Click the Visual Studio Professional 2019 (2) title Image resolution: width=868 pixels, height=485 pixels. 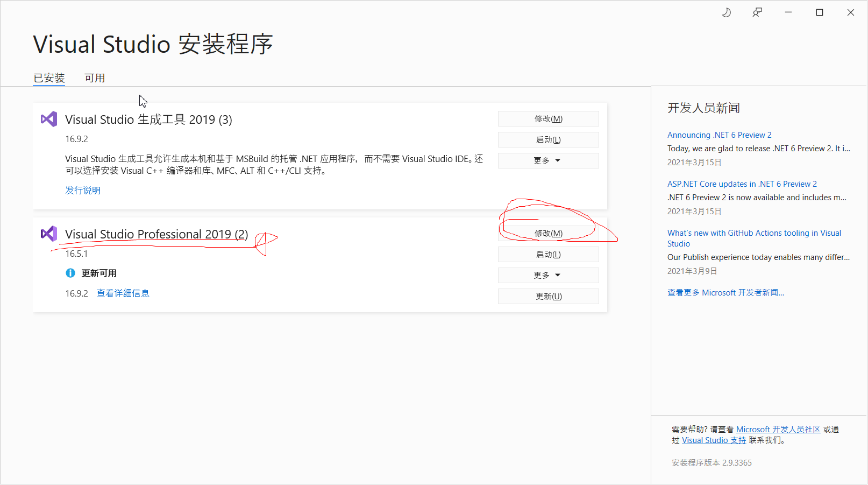point(156,234)
